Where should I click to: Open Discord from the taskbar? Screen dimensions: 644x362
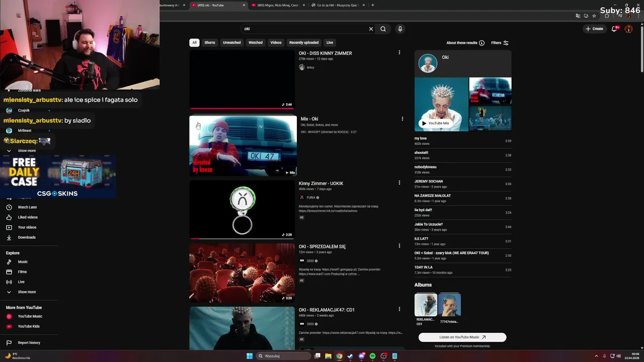tap(361, 356)
